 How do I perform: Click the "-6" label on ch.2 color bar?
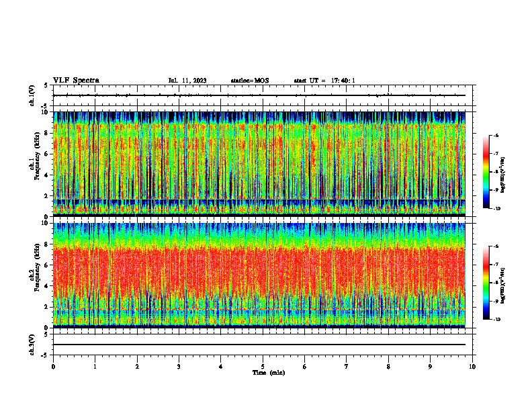tap(496, 246)
